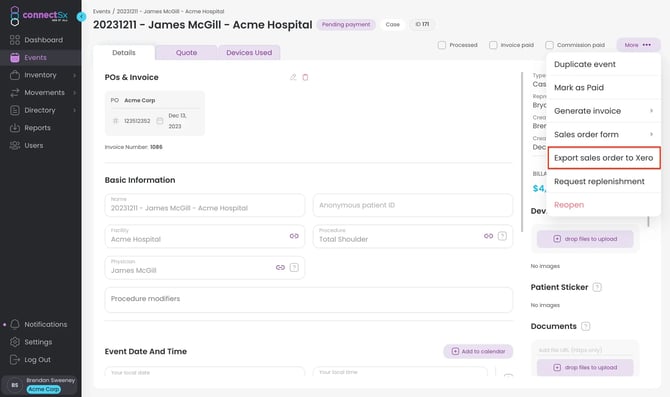This screenshot has height=397, width=670.
Task: Expand Sales order form submenu arrow
Action: (x=651, y=134)
